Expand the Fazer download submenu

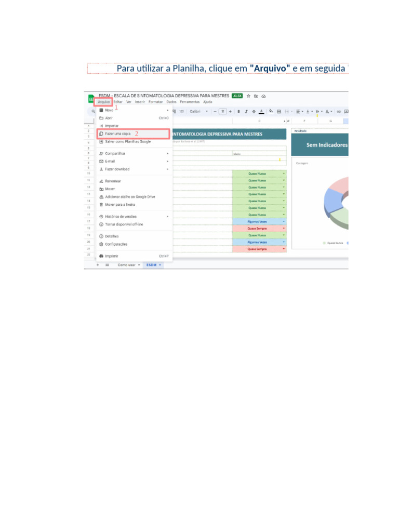pyautogui.click(x=134, y=169)
